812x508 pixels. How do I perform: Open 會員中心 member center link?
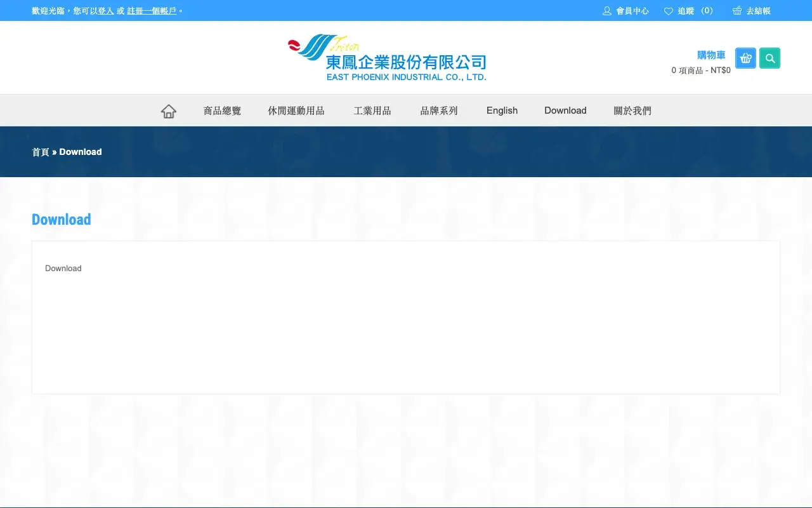632,11
